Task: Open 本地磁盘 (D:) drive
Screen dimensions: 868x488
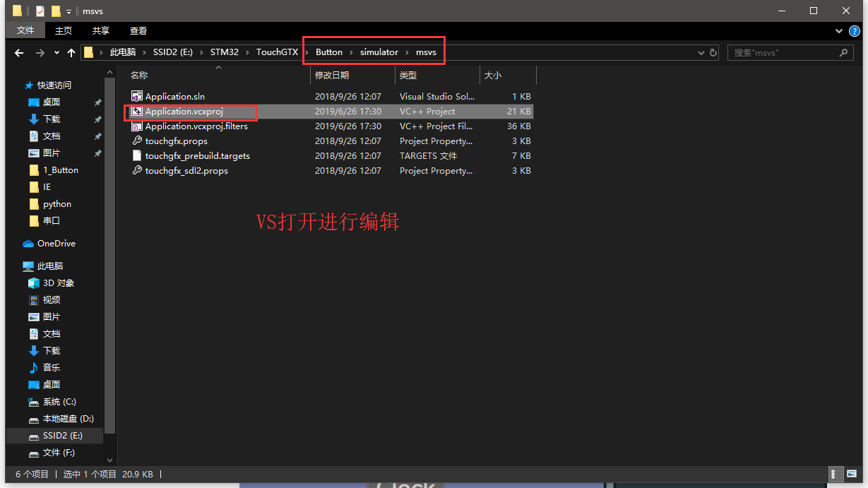Action: click(69, 419)
